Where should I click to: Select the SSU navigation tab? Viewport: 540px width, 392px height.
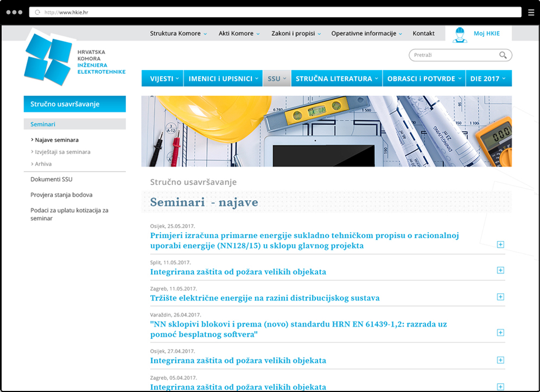[x=277, y=79]
